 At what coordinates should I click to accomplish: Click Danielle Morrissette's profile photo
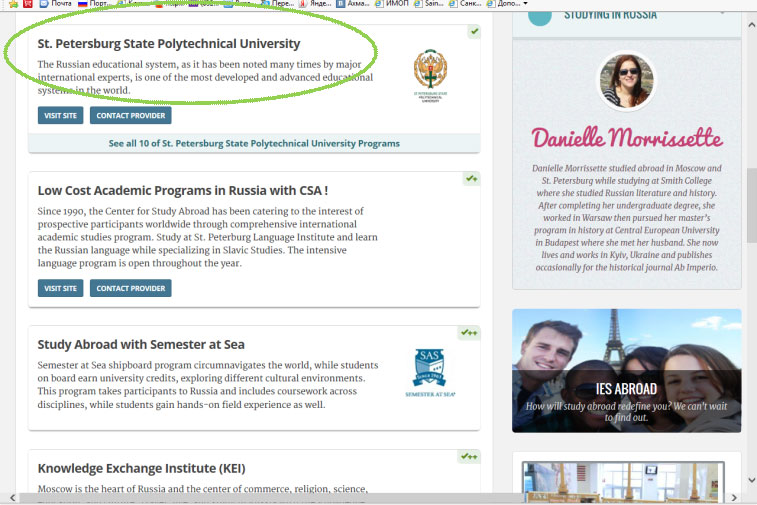627,81
